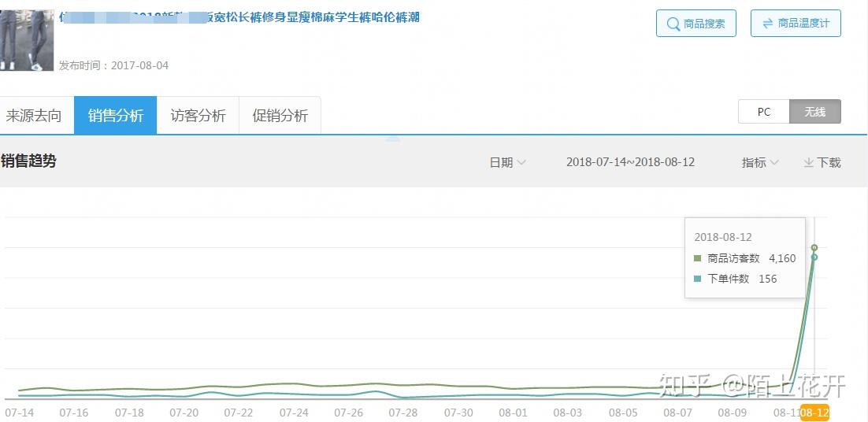Expand the 指标 dropdown
868x422 pixels.
coord(760,163)
